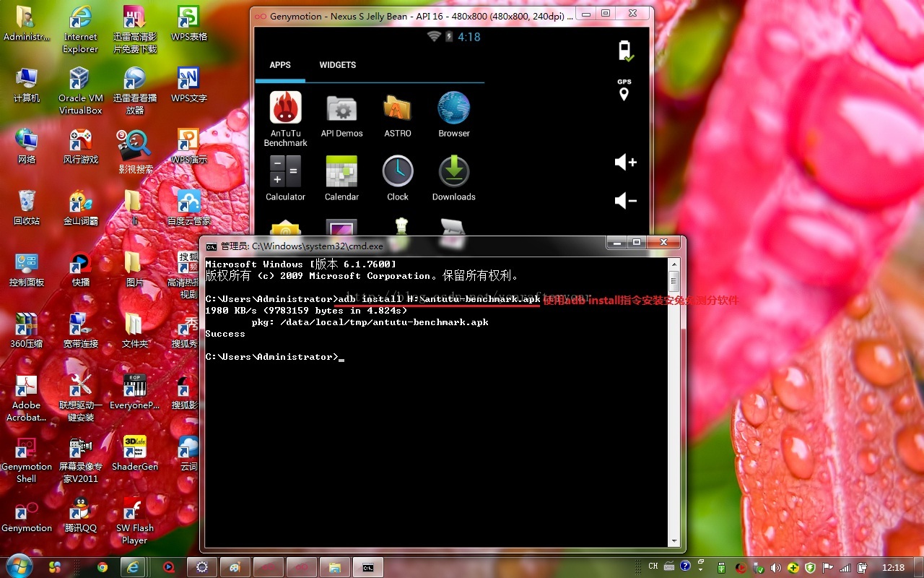Open Windows Explorer taskbar button
924x578 pixels.
(334, 567)
